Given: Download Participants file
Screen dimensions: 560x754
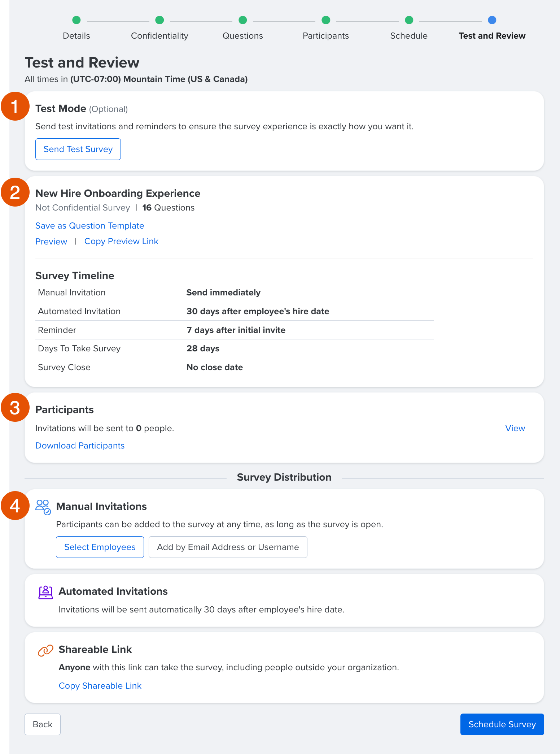Looking at the screenshot, I should [x=80, y=446].
